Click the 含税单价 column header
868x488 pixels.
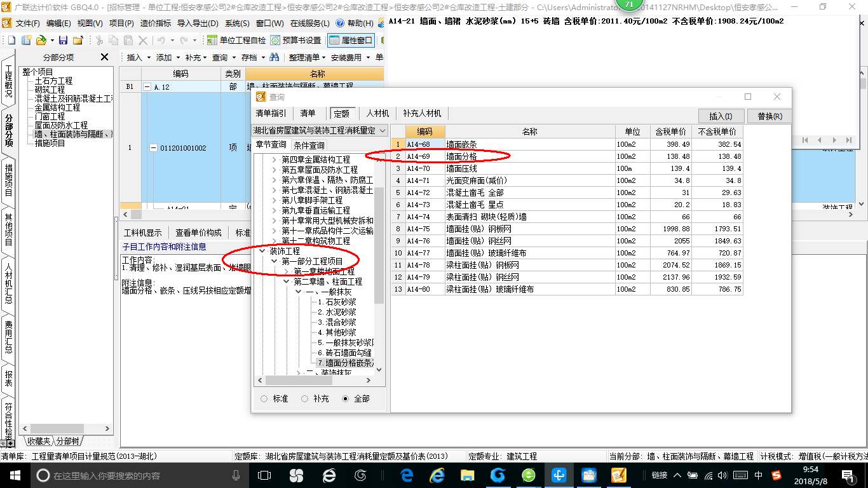(670, 132)
